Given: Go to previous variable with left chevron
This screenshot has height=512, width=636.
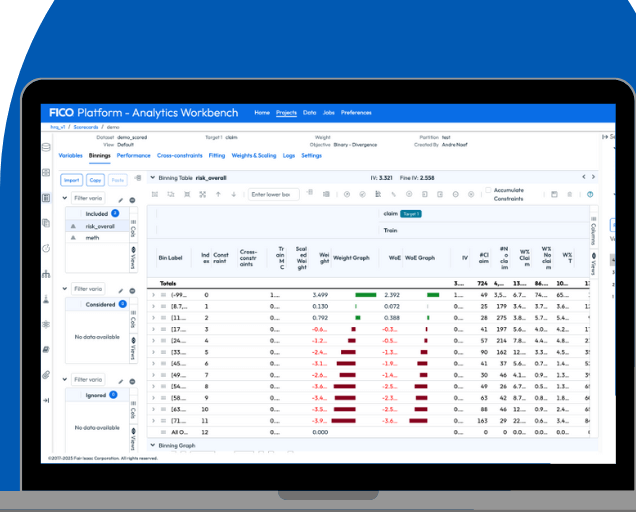Looking at the screenshot, I should coord(584,177).
